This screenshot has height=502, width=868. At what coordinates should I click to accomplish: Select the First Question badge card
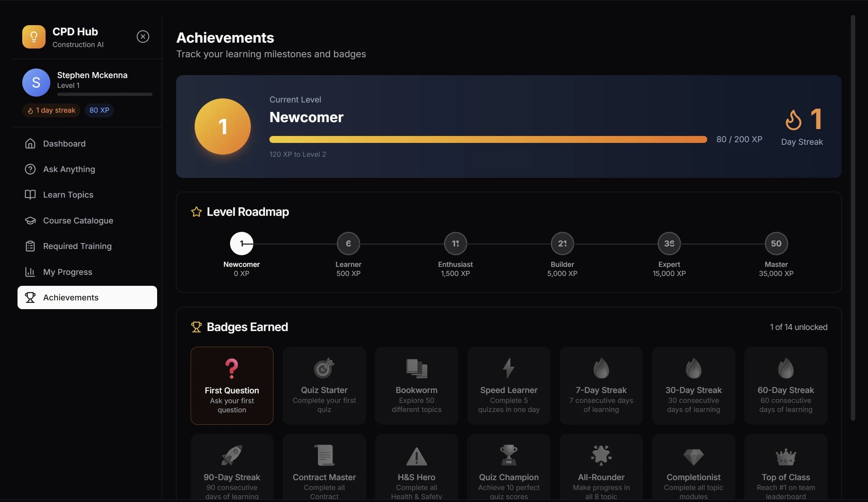coord(231,386)
